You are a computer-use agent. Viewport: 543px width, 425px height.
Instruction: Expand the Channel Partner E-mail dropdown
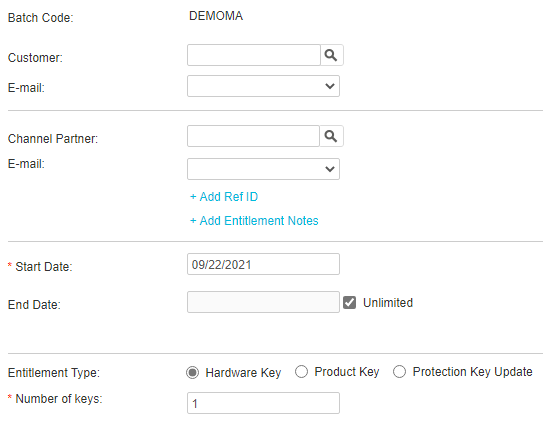pyautogui.click(x=263, y=169)
